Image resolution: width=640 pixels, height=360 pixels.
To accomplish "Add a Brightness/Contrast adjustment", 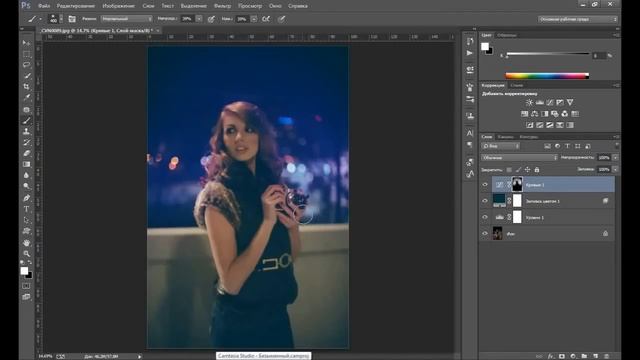I will click(529, 102).
